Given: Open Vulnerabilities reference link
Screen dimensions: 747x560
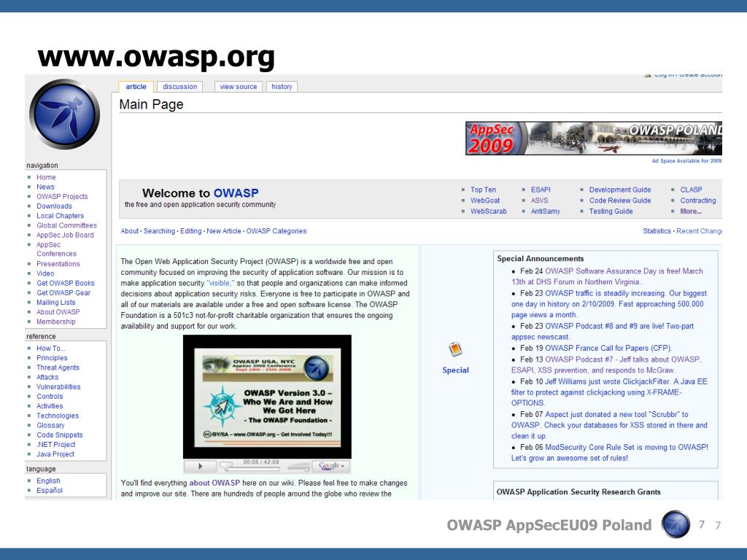Looking at the screenshot, I should [x=58, y=386].
